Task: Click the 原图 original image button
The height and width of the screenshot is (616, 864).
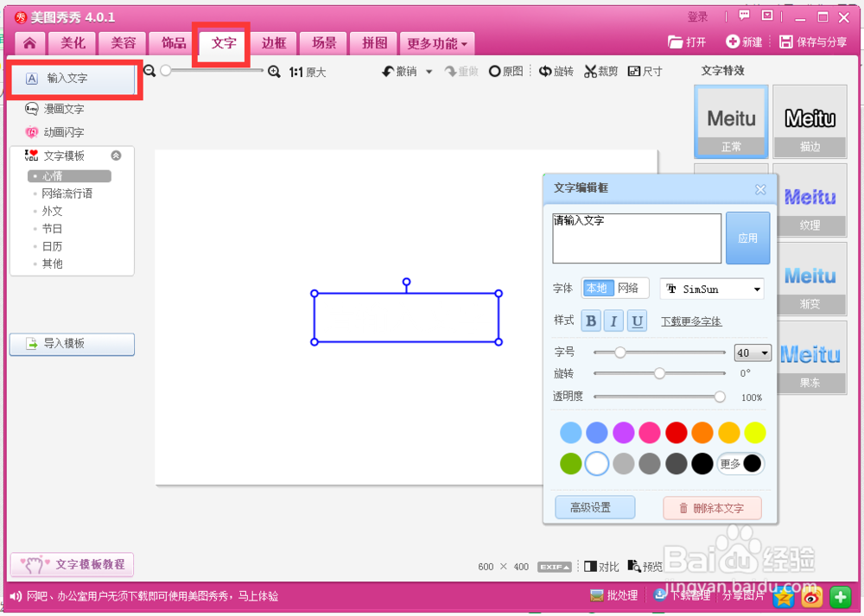Action: [505, 72]
